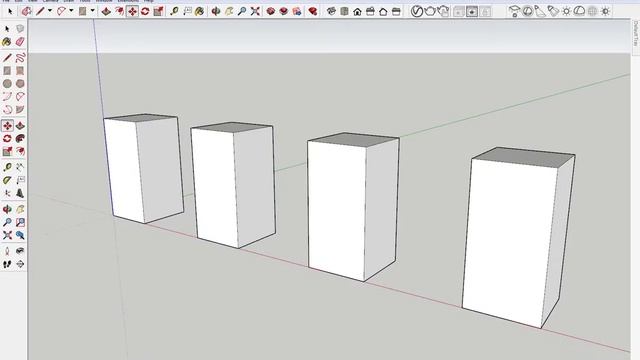Screen dimensions: 640x360
Task: Activate the Follow Me tool
Action: tap(20, 138)
